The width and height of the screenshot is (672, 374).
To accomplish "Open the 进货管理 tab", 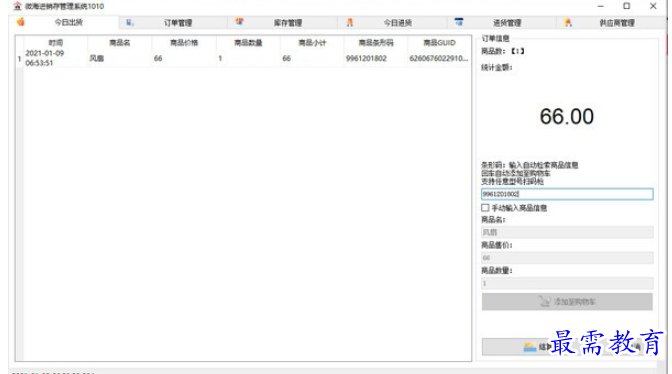I will click(x=507, y=23).
